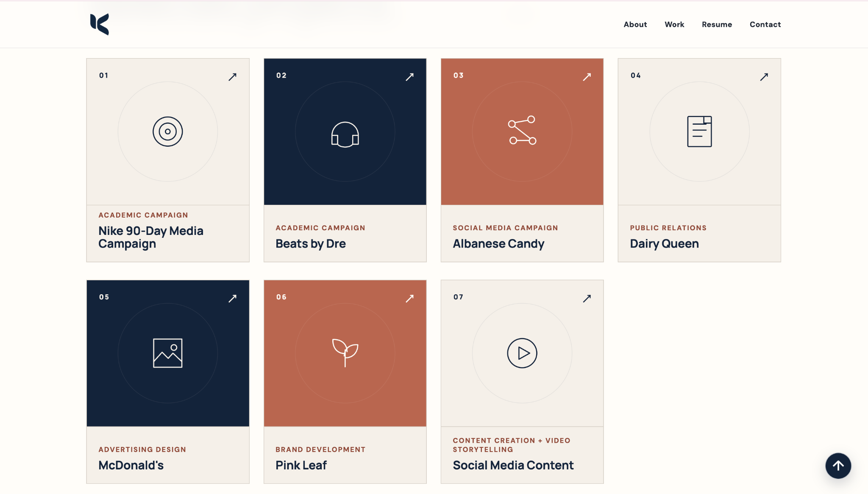The width and height of the screenshot is (868, 494).
Task: Click 'CONTENT CREATION + VIDEO STORYTELLING' label
Action: click(x=511, y=445)
